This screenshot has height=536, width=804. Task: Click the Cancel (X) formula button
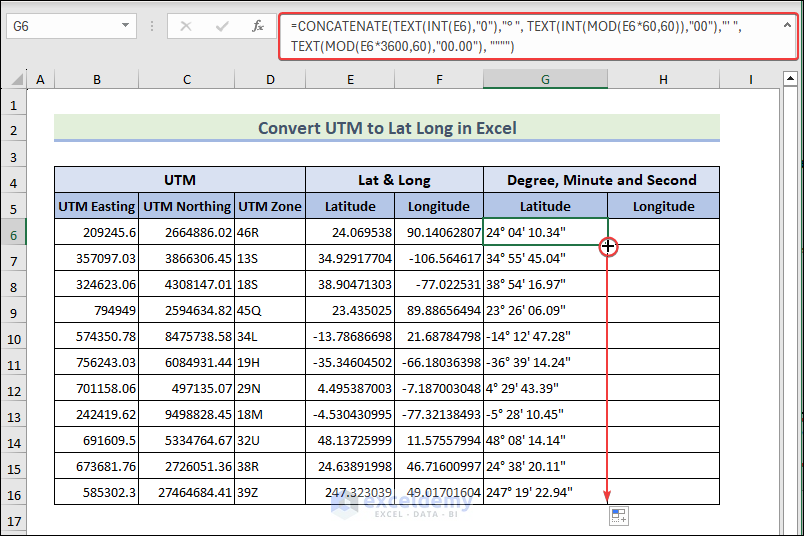tap(186, 26)
